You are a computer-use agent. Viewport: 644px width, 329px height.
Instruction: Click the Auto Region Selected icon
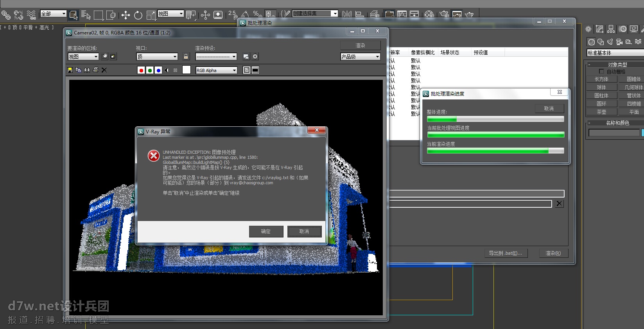(113, 56)
